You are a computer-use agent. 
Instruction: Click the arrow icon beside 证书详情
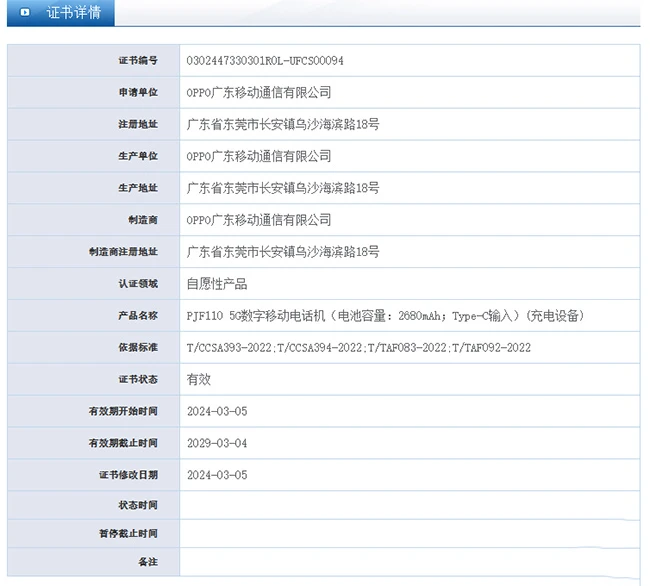coord(25,13)
